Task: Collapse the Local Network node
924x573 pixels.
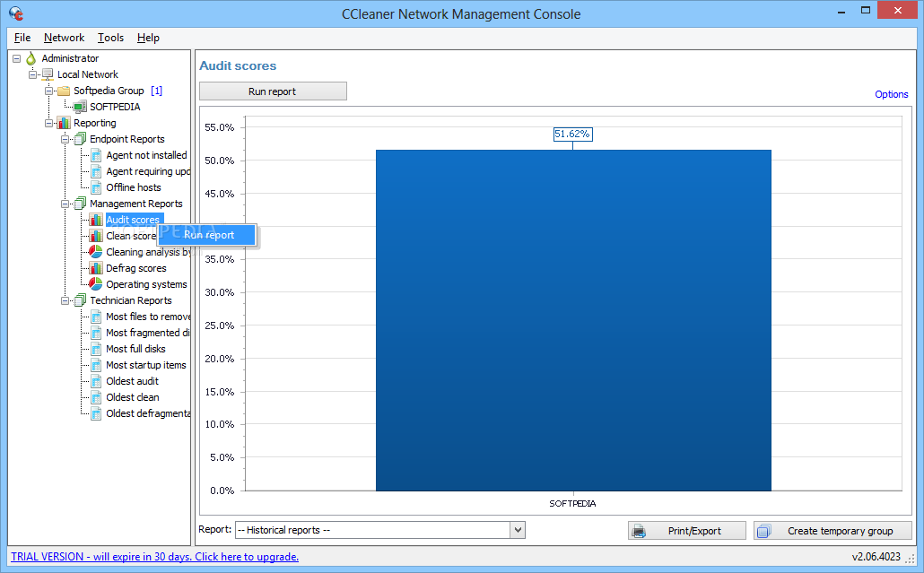Action: 32,74
